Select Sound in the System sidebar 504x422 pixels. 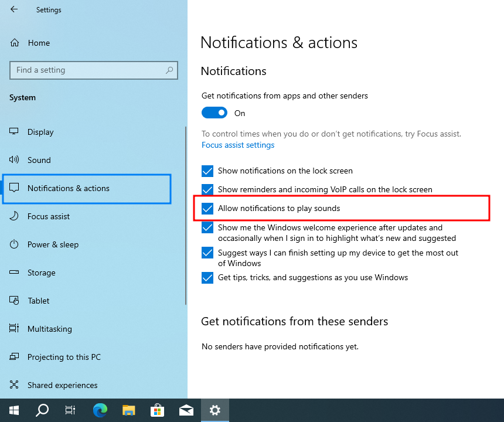39,160
